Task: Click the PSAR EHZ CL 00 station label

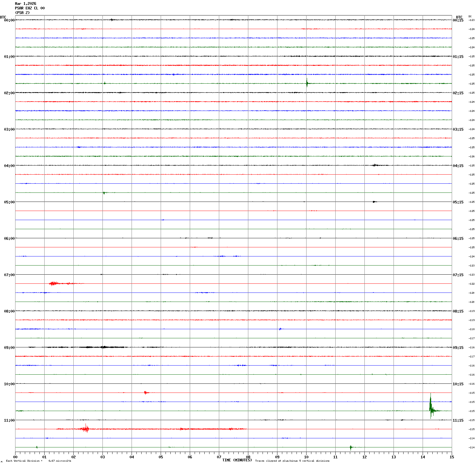Action: pos(30,8)
